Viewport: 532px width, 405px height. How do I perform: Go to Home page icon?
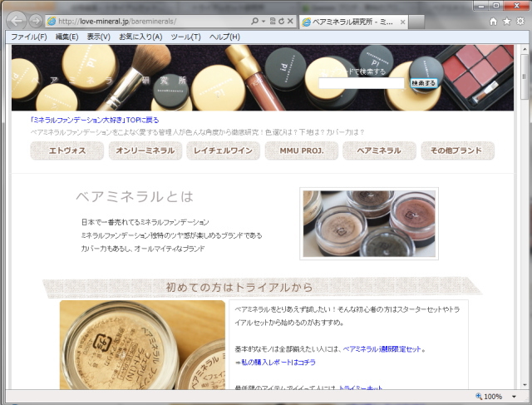pyautogui.click(x=493, y=22)
